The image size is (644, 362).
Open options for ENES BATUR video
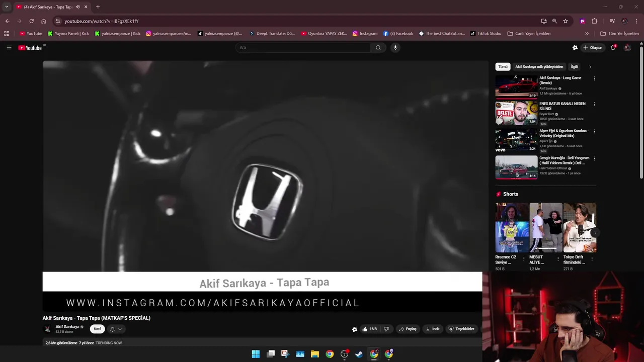pyautogui.click(x=594, y=104)
